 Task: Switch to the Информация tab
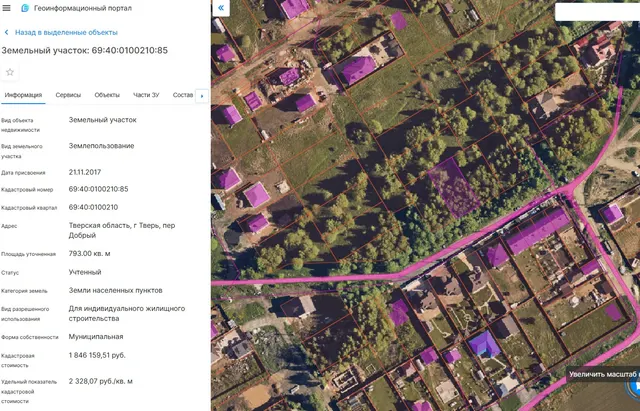[23, 95]
